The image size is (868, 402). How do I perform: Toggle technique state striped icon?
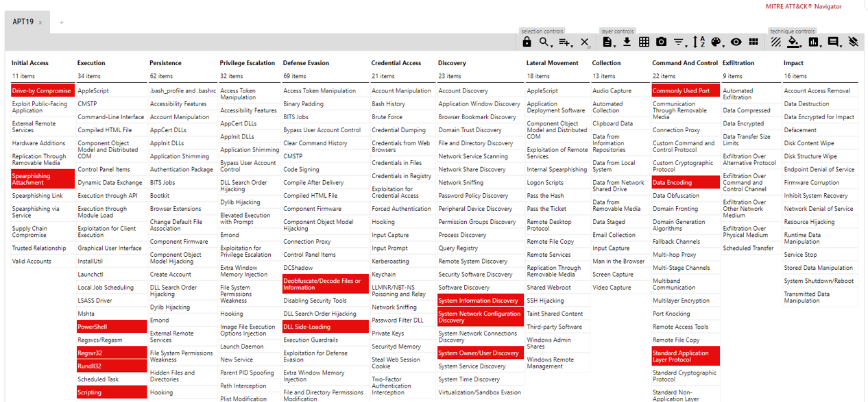[x=775, y=42]
